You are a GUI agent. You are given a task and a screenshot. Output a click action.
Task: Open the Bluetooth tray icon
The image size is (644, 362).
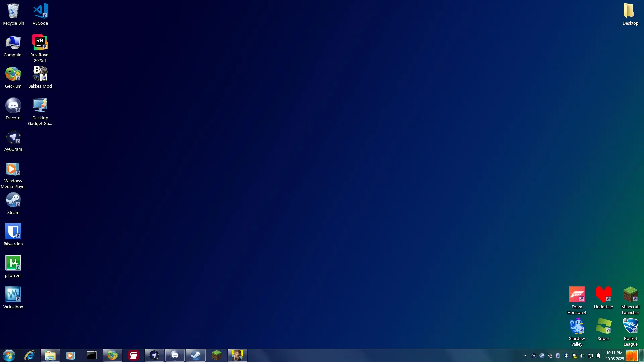pyautogui.click(x=566, y=356)
